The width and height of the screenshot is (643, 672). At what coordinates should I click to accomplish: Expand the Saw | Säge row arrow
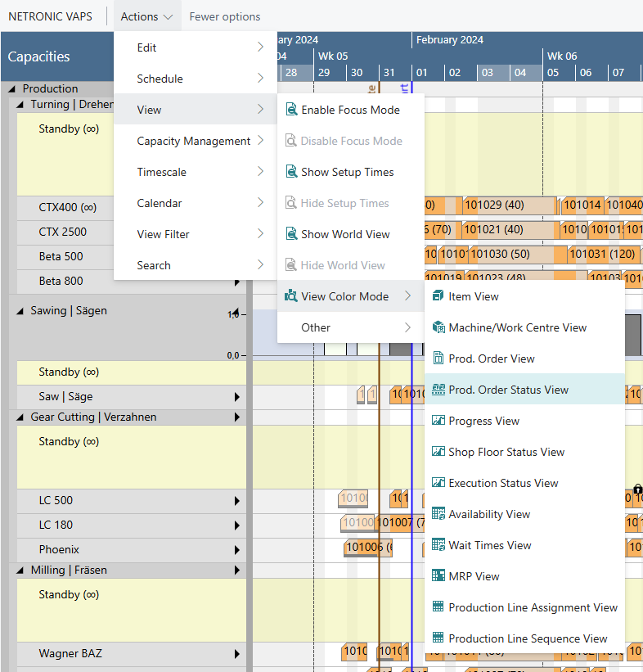click(x=237, y=397)
